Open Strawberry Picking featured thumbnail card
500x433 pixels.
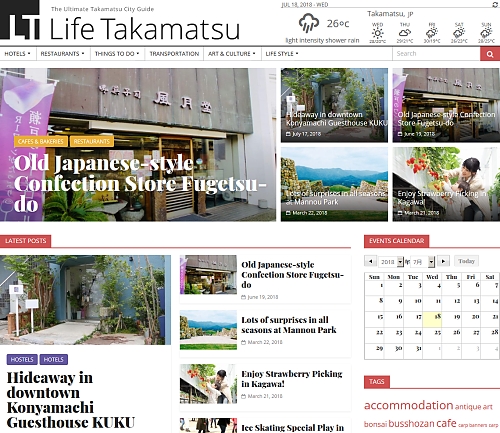[446, 184]
